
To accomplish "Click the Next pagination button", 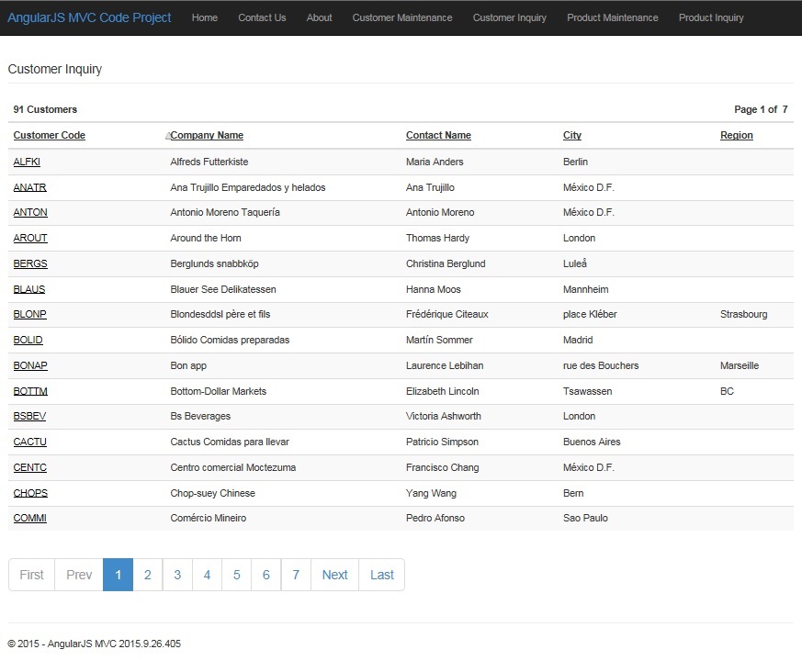I will coord(334,575).
